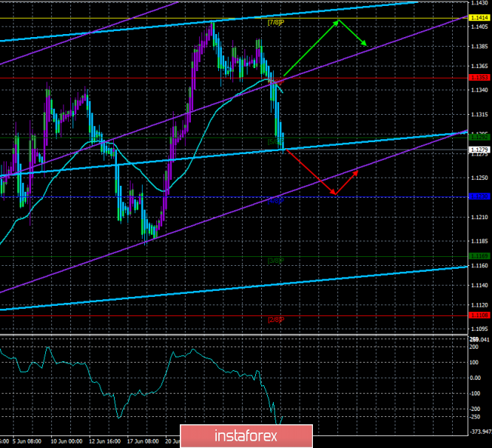The height and width of the screenshot is (448, 492).
Task: Select the yellow 1.1414 price tag
Action: pyautogui.click(x=479, y=18)
